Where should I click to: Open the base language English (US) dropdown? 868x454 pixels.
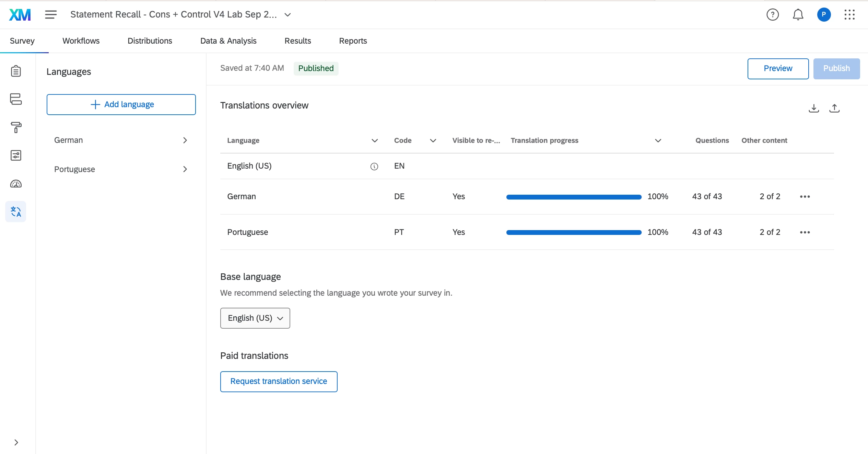tap(255, 318)
